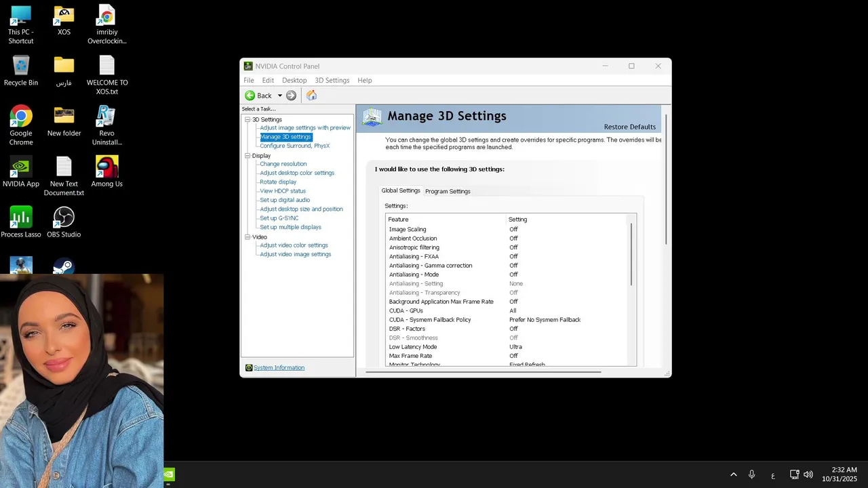This screenshot has width=868, height=488.
Task: Switch to the Program Settings tab
Action: coord(448,191)
